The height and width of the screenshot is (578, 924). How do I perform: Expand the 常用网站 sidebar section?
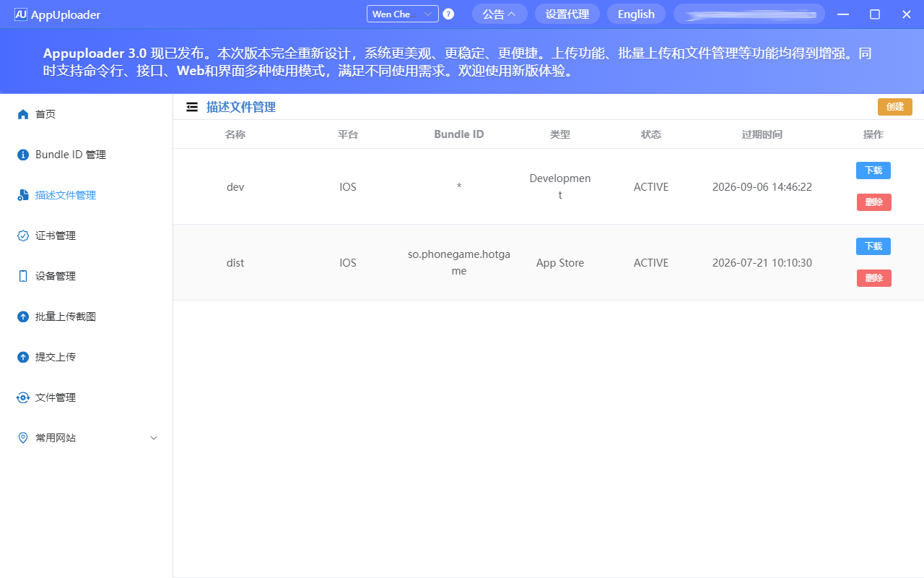(x=153, y=437)
